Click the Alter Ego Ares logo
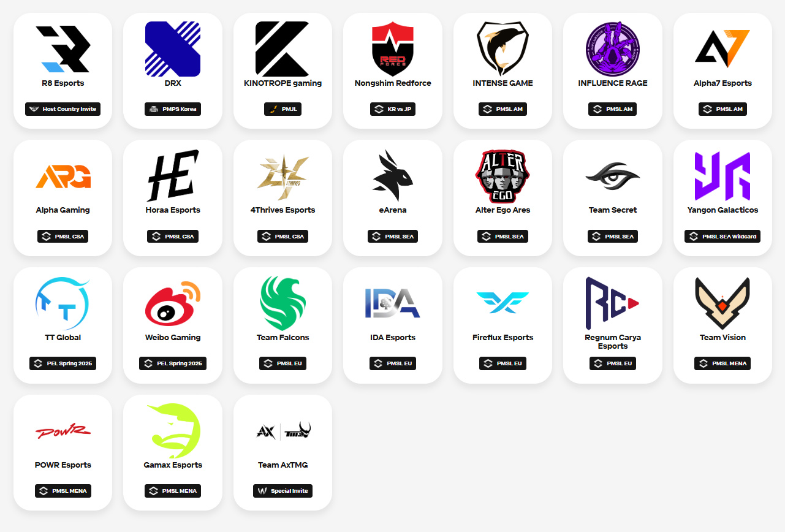The height and width of the screenshot is (532, 785). [x=503, y=176]
